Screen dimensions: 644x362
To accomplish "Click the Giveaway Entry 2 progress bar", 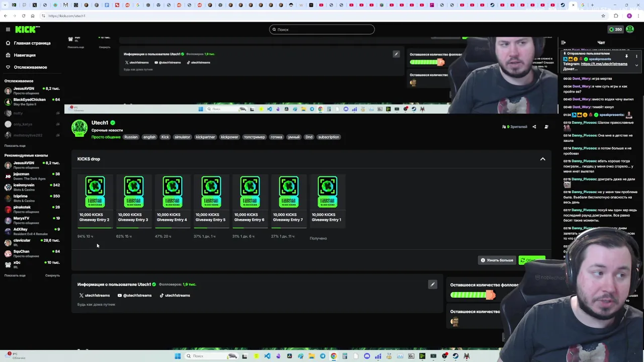I will (x=95, y=228).
